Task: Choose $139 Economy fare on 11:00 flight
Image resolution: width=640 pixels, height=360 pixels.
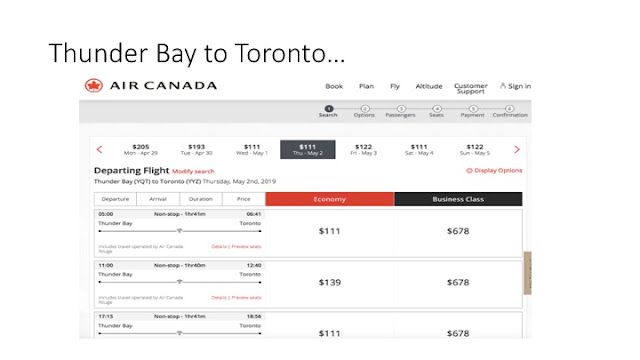Action: [x=329, y=282]
